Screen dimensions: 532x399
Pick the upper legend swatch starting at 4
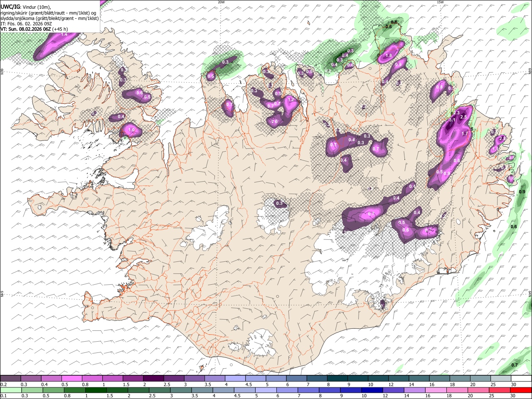coord(235,378)
